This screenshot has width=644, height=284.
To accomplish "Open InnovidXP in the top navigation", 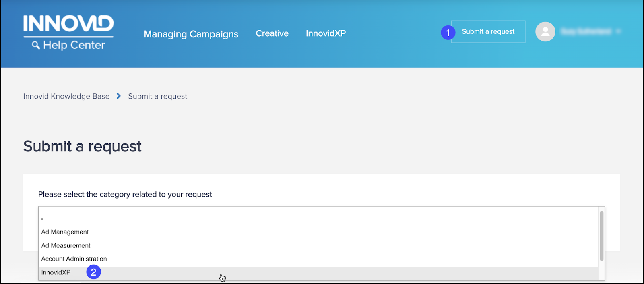I will click(326, 33).
